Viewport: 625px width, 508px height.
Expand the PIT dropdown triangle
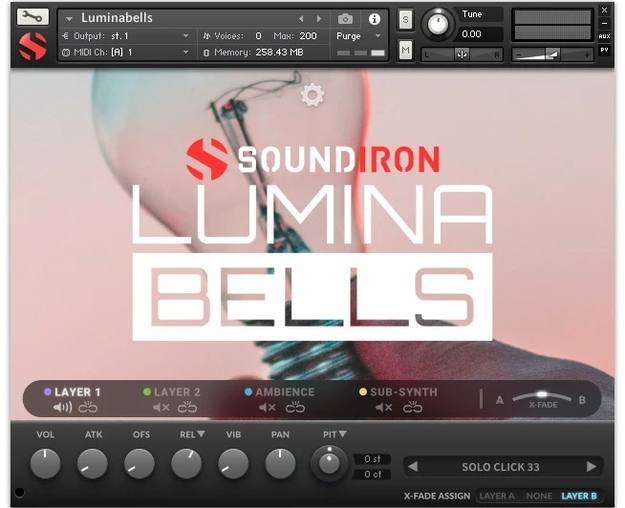342,433
